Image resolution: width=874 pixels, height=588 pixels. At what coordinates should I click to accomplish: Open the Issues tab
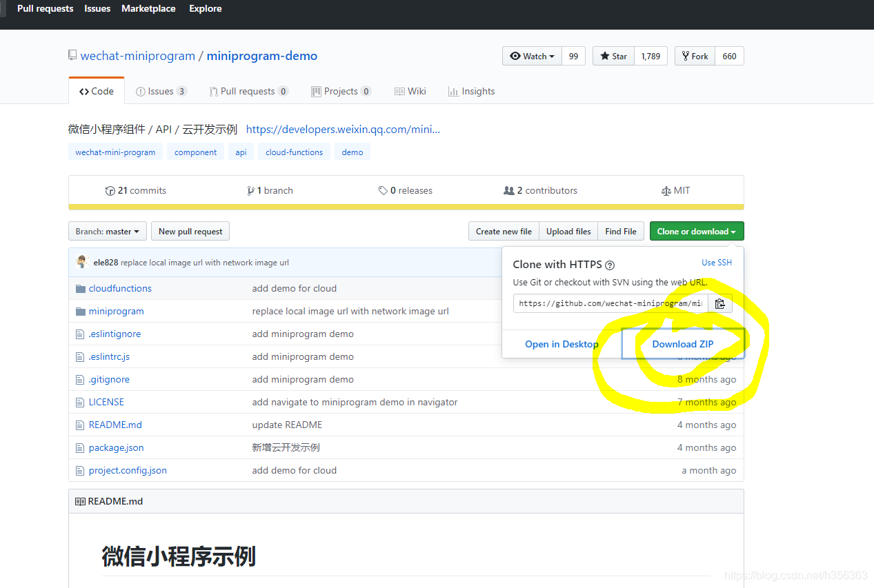[161, 91]
